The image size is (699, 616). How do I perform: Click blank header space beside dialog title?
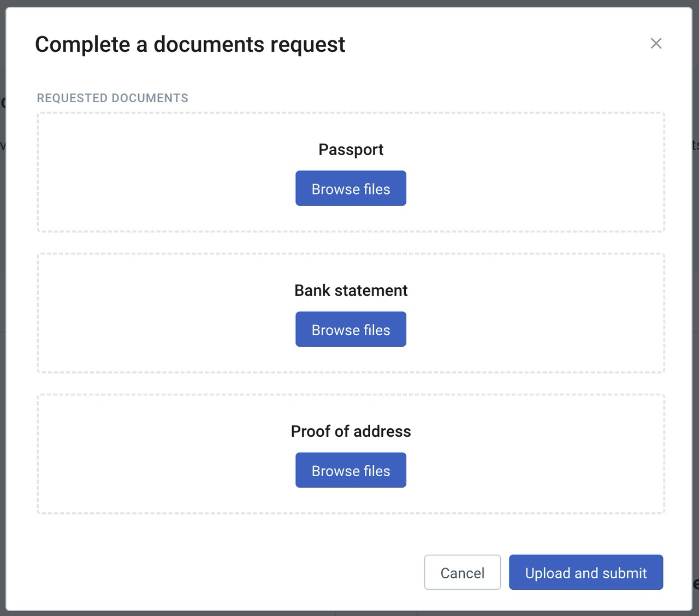(x=491, y=45)
